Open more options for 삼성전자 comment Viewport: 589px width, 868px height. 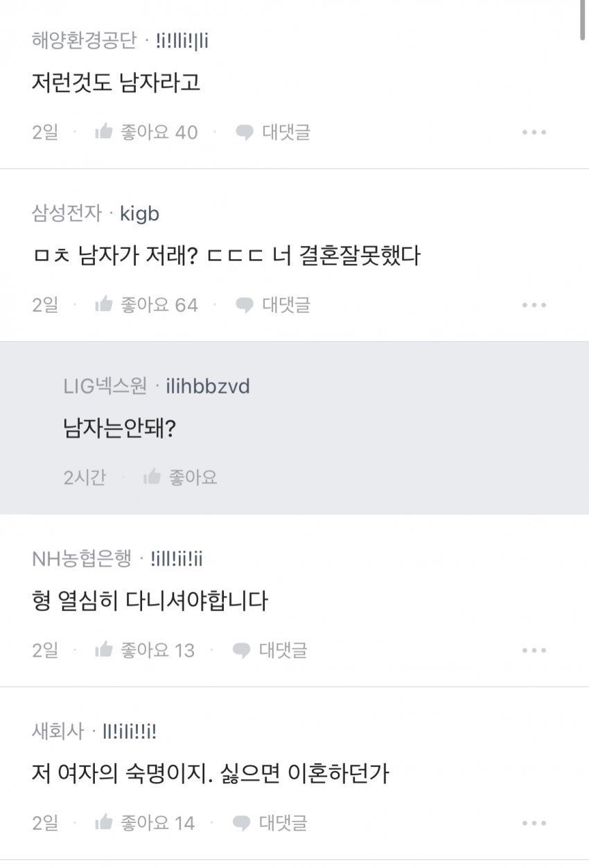coord(534,304)
